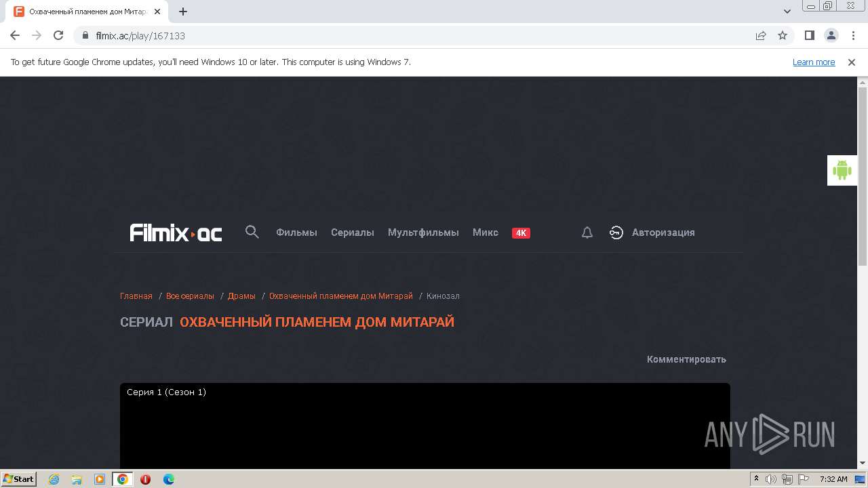
Task: Open Охваченный пламенем дом Митарай breadcrumb
Action: pos(341,296)
